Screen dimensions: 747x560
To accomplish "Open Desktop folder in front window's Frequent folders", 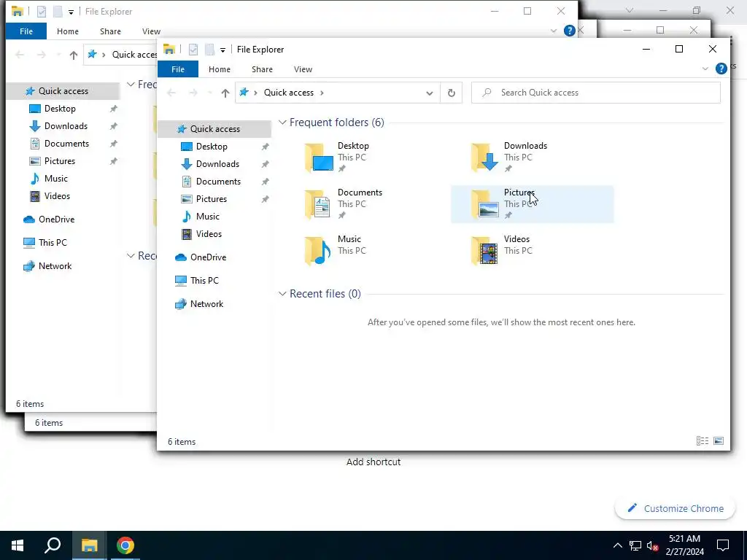I will coord(365,157).
